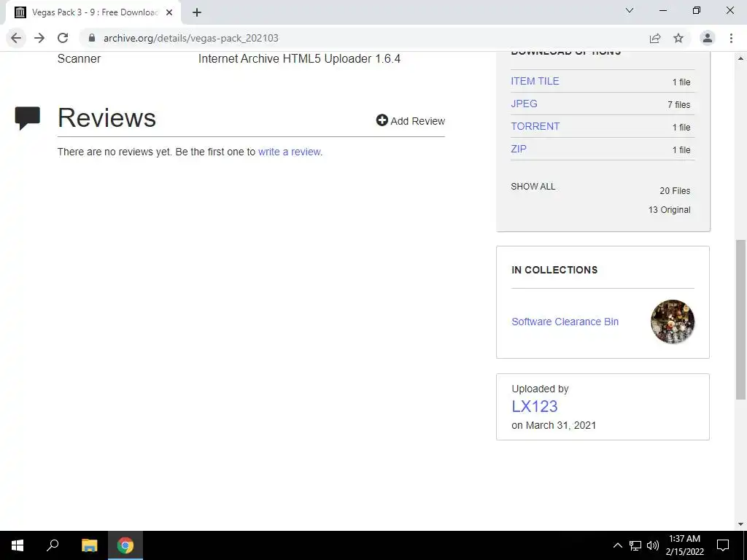Open the taskbar clock and date
747x560 pixels.
pos(684,545)
